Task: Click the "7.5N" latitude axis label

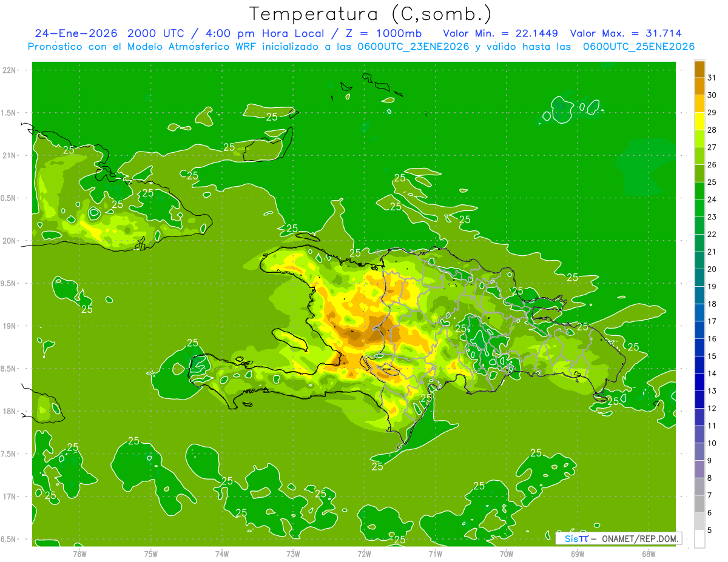Action: click(x=8, y=454)
